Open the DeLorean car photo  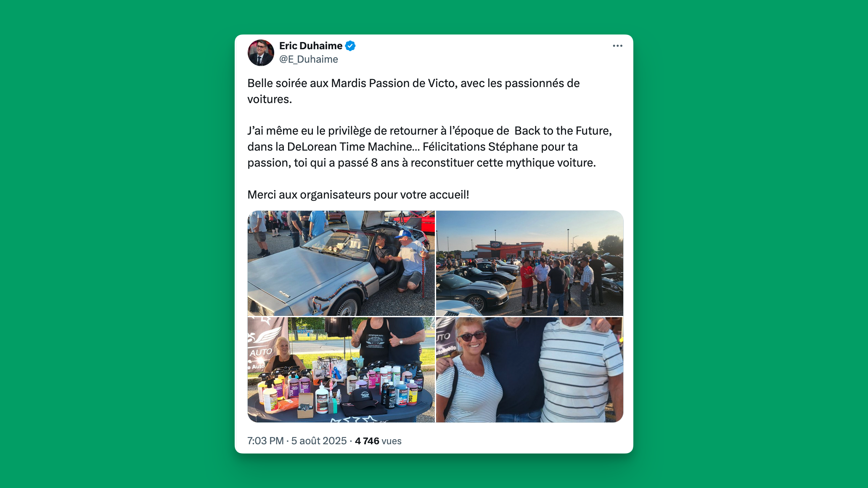341,263
